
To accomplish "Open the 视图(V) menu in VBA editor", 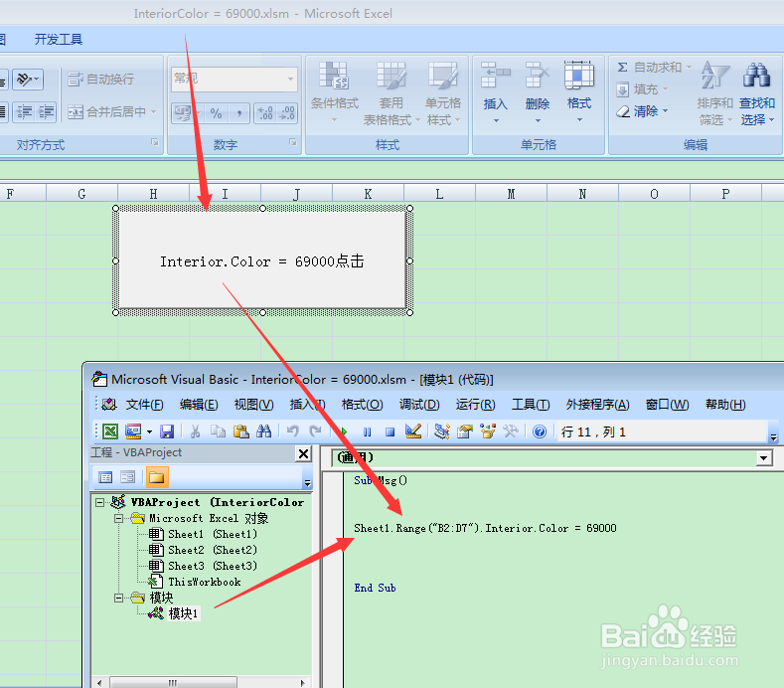I will coord(253,405).
